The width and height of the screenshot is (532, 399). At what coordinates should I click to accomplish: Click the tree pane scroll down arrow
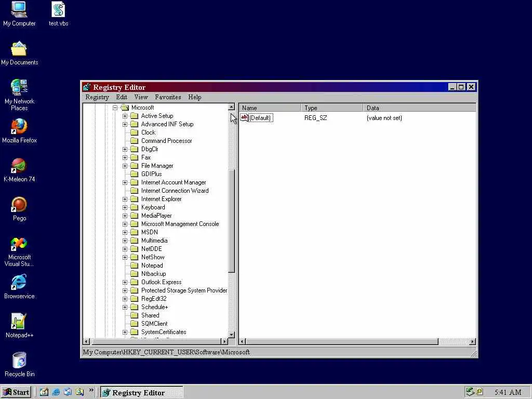coord(231,335)
